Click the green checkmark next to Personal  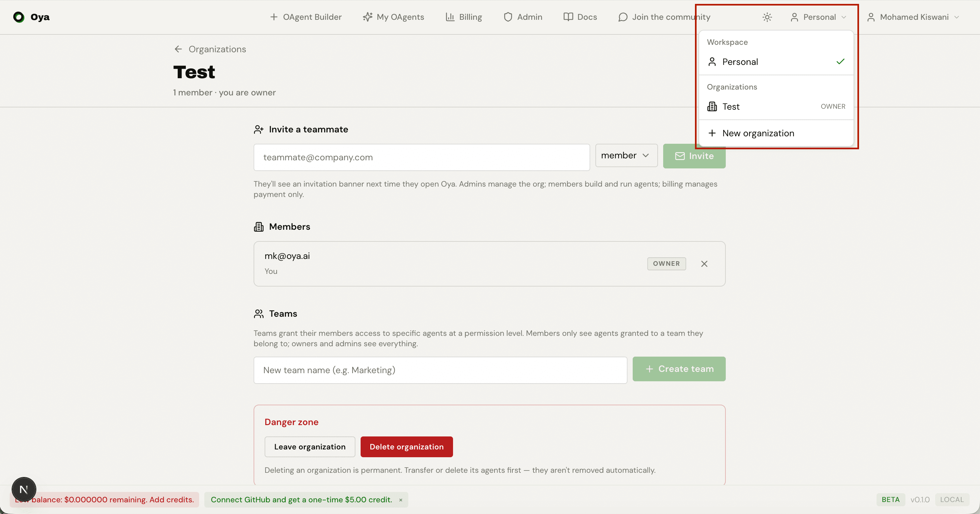click(840, 61)
